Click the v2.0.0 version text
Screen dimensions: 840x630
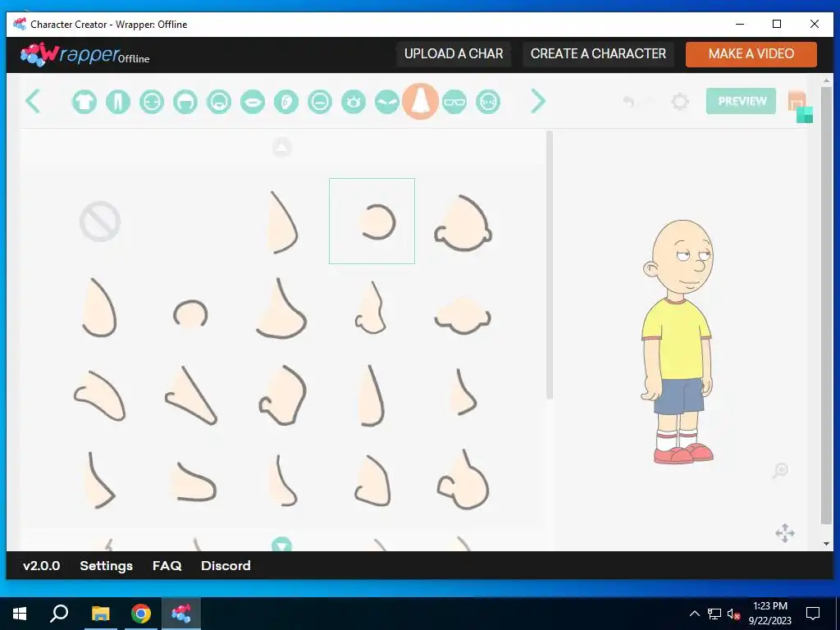pyautogui.click(x=41, y=566)
